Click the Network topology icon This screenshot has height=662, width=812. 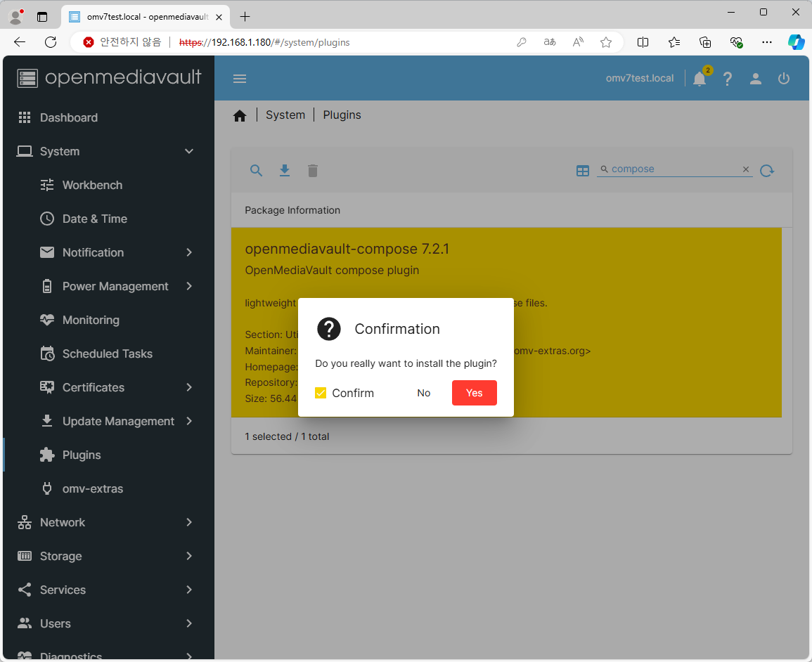click(x=25, y=522)
